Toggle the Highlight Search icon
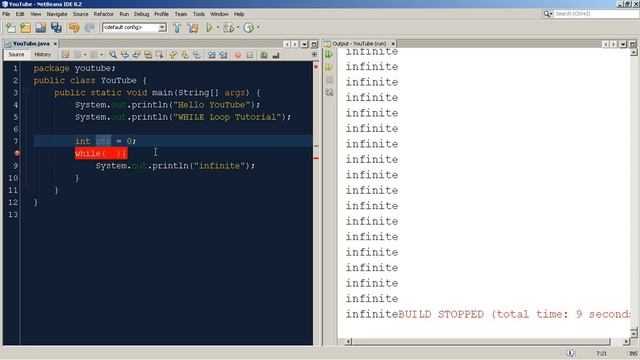 [x=148, y=55]
